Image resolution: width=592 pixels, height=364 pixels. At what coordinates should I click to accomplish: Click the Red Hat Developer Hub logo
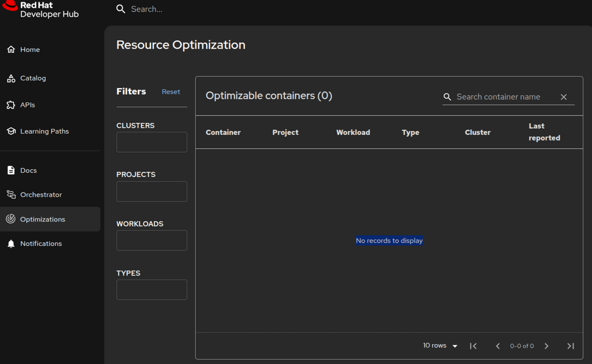pyautogui.click(x=40, y=9)
